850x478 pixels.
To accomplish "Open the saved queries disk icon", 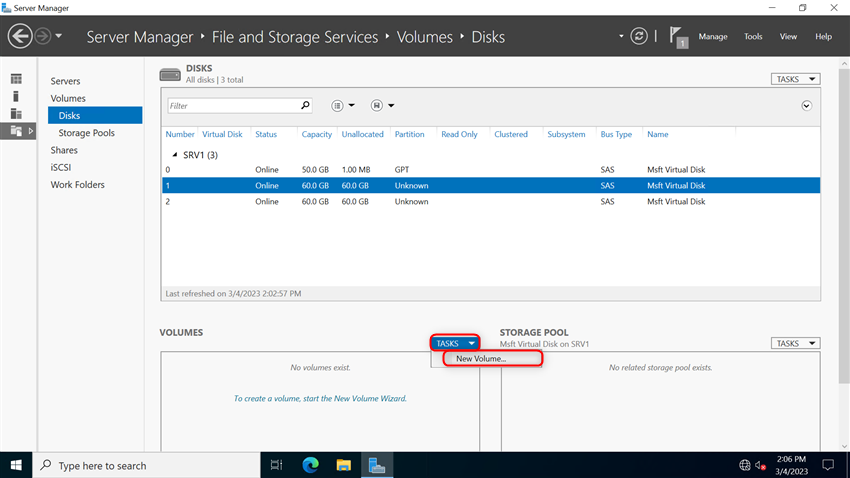I will click(x=377, y=106).
